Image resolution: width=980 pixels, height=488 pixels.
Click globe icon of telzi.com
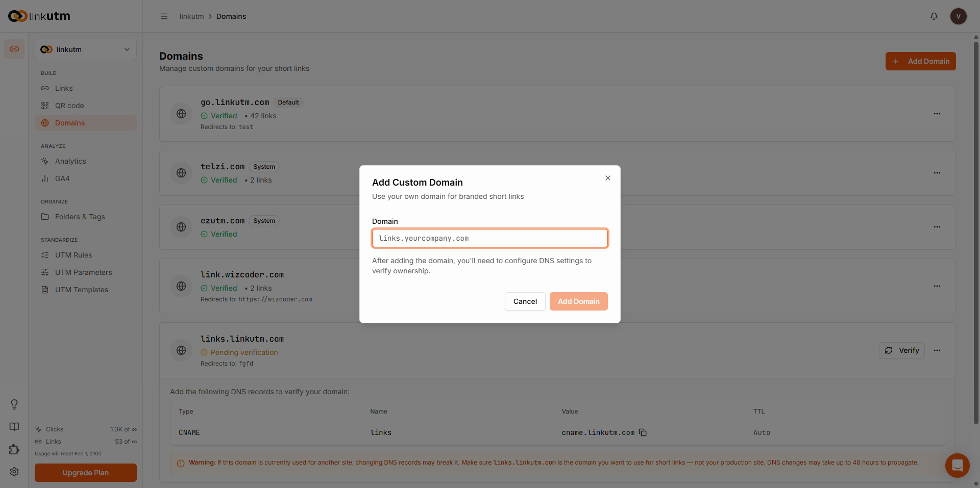click(x=181, y=173)
